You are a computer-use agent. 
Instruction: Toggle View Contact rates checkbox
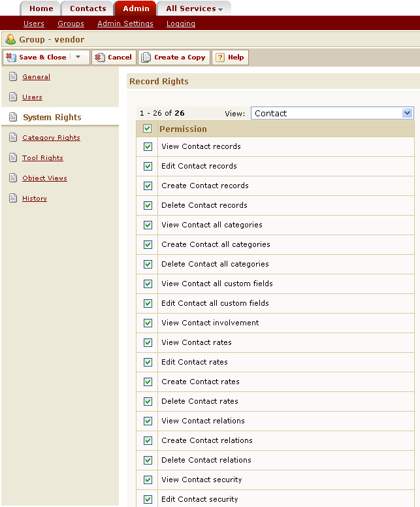148,342
